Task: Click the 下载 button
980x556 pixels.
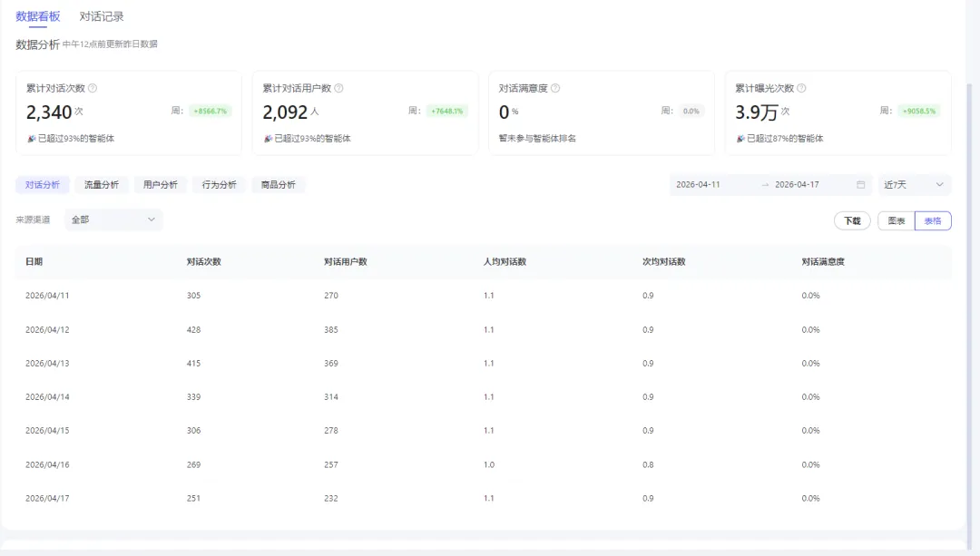Action: pos(852,220)
